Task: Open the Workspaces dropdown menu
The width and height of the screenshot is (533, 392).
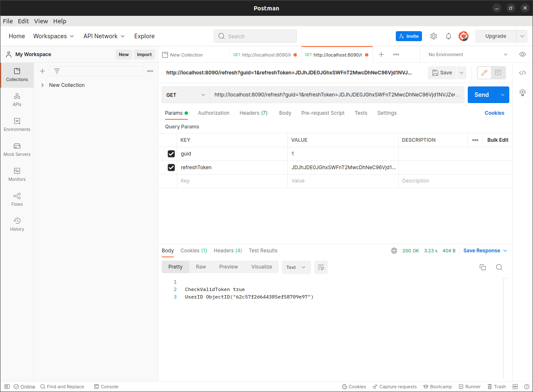Action: (54, 36)
